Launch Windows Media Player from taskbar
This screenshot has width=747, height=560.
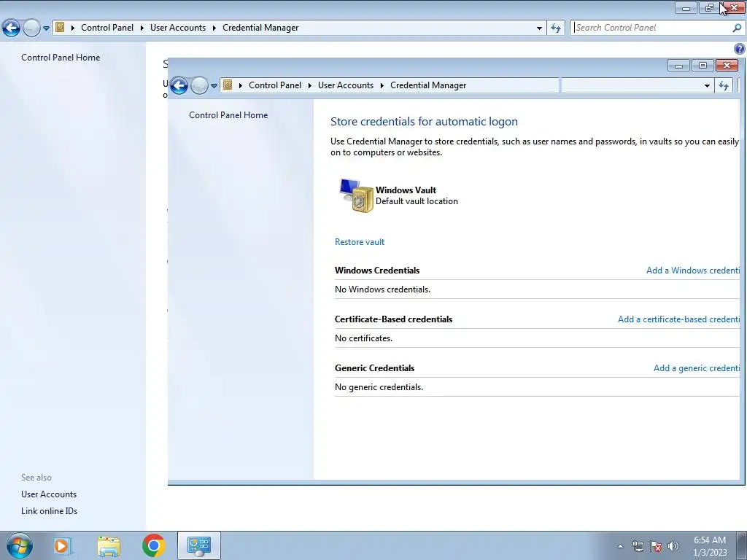tap(63, 545)
